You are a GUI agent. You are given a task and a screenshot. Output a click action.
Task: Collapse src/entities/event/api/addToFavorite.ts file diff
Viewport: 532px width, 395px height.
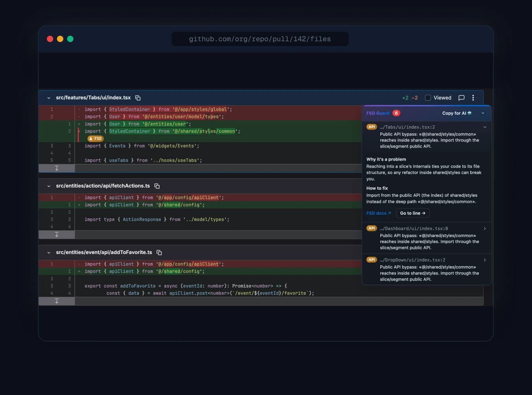49,252
